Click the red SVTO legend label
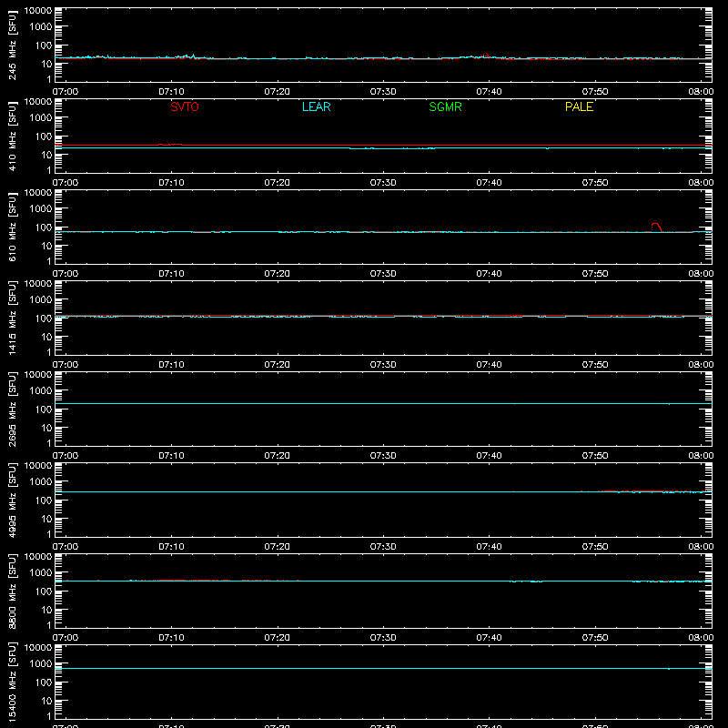728x728 pixels. tap(185, 106)
